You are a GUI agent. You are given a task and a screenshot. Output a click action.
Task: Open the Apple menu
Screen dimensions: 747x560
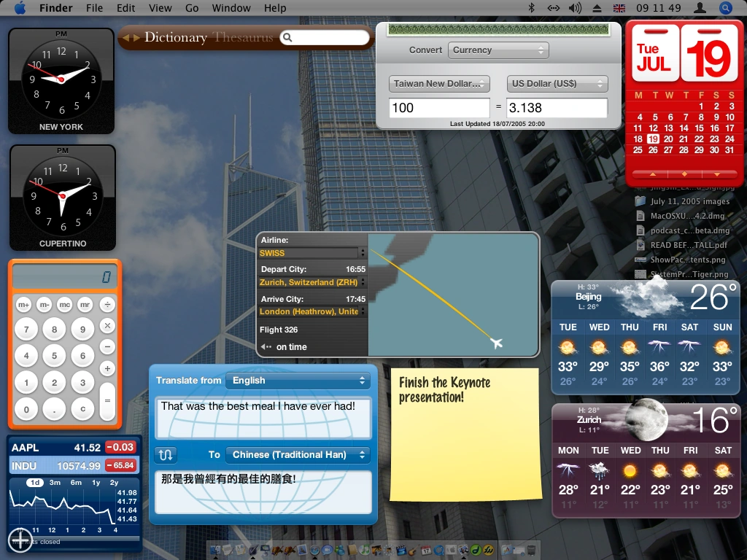[x=20, y=7]
